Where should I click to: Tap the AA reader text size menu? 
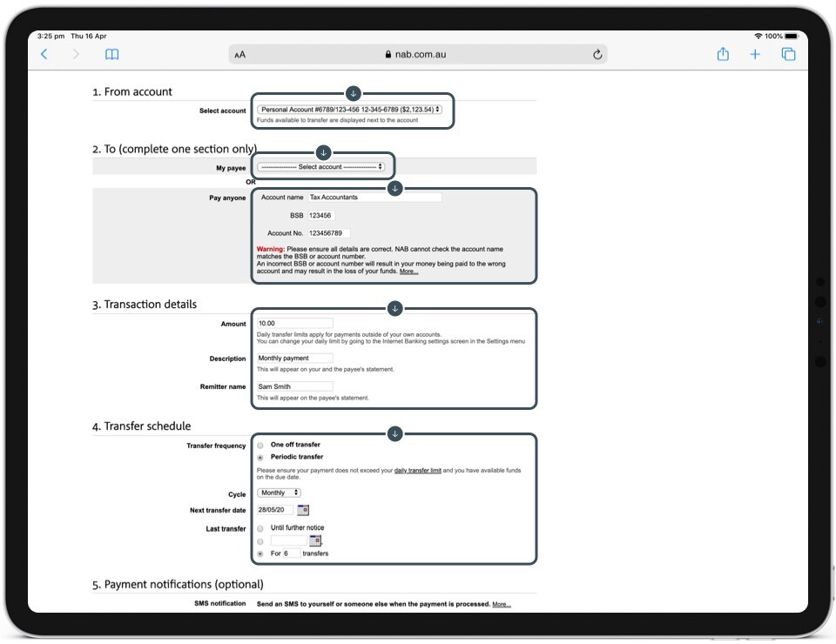tap(240, 55)
